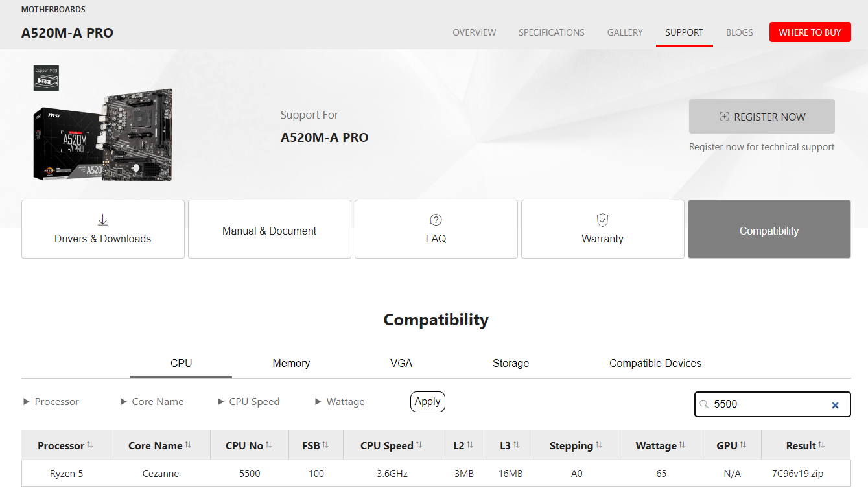
Task: Click the red Where To Buy button
Action: (x=810, y=32)
